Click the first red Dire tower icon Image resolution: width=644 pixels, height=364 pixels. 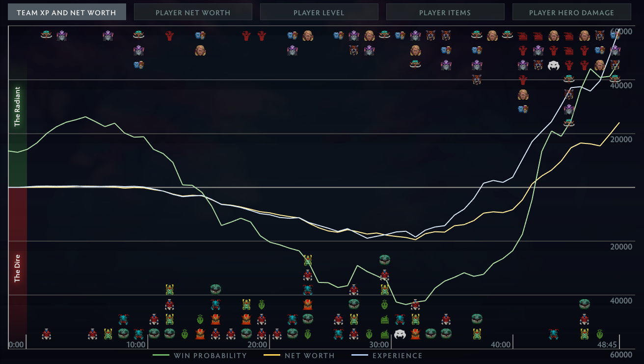point(169,35)
